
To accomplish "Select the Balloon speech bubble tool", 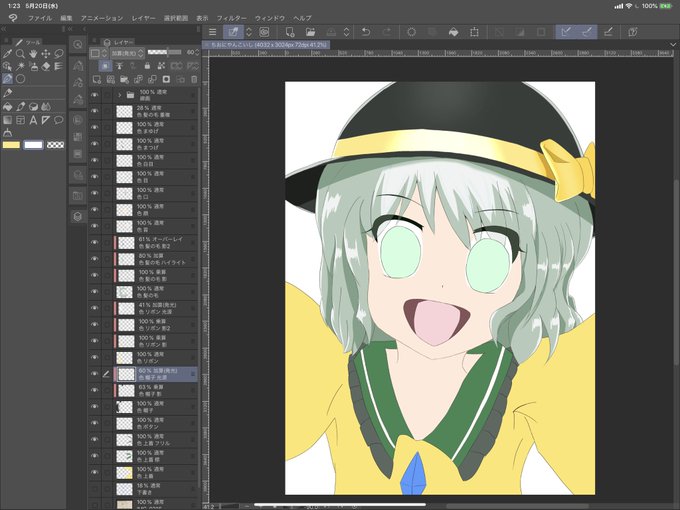I will (59, 120).
